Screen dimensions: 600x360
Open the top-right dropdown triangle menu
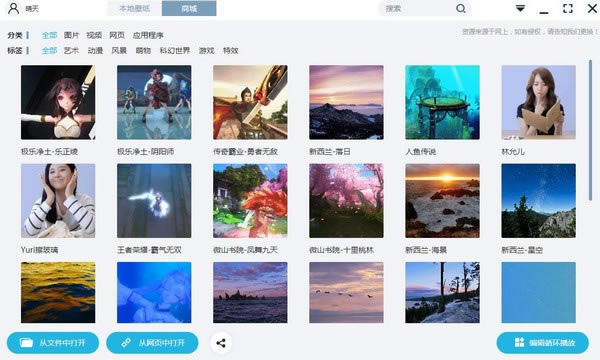[x=520, y=8]
